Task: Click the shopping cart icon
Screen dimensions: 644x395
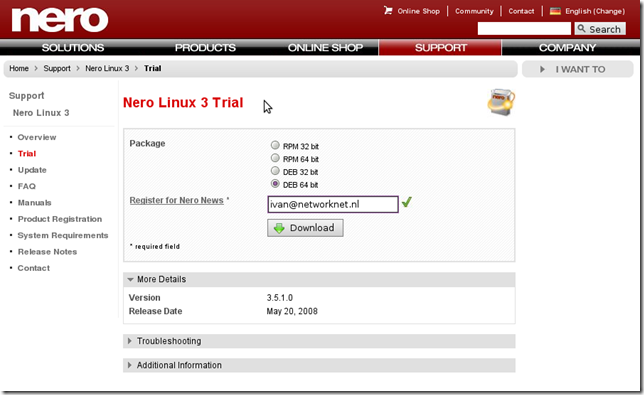Action: pyautogui.click(x=388, y=10)
